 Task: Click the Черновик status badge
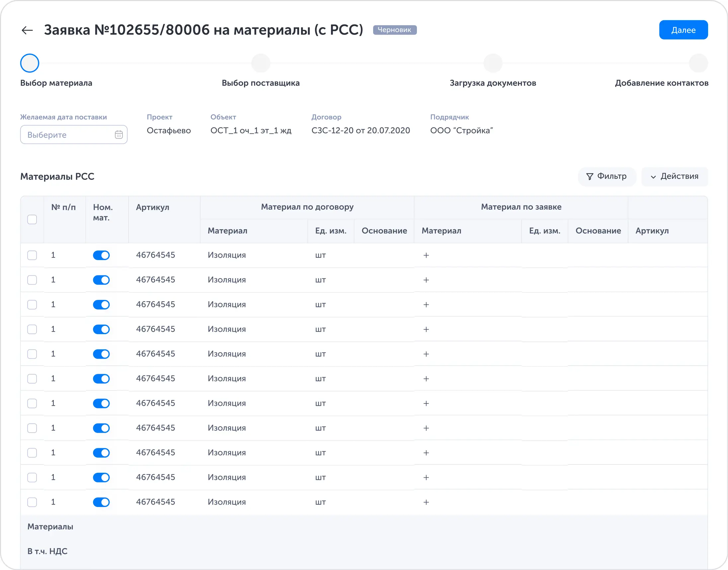[x=394, y=30]
